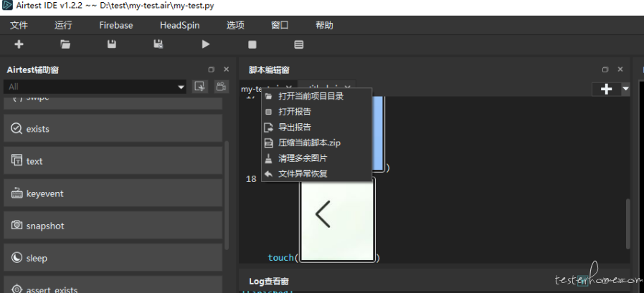Close the Airtest辅助窗 panel

coord(226,69)
